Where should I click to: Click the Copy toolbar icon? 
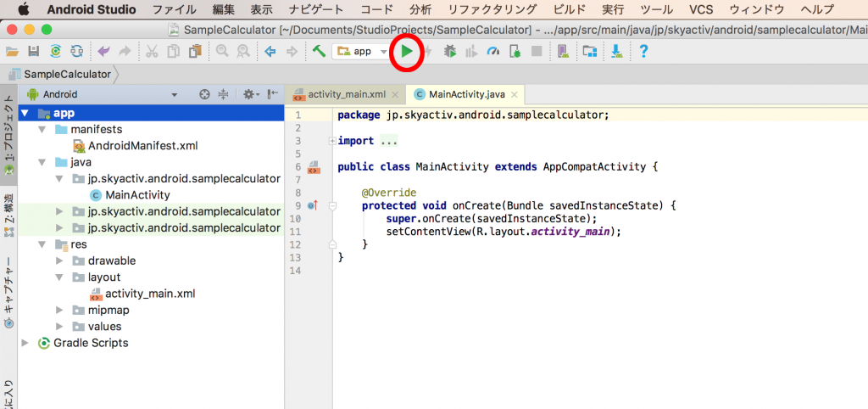tap(174, 52)
